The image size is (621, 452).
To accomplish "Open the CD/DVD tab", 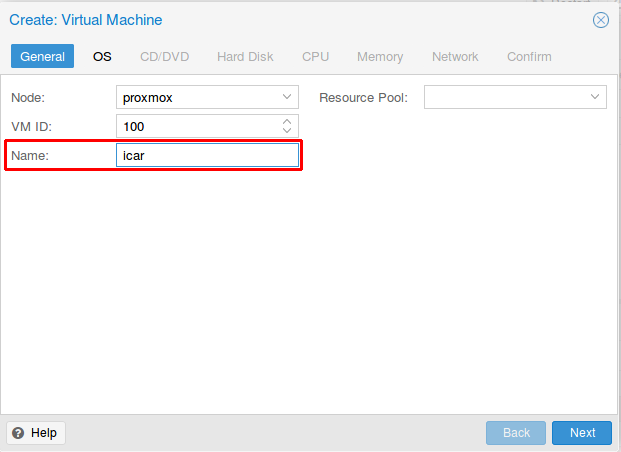I will tap(165, 57).
